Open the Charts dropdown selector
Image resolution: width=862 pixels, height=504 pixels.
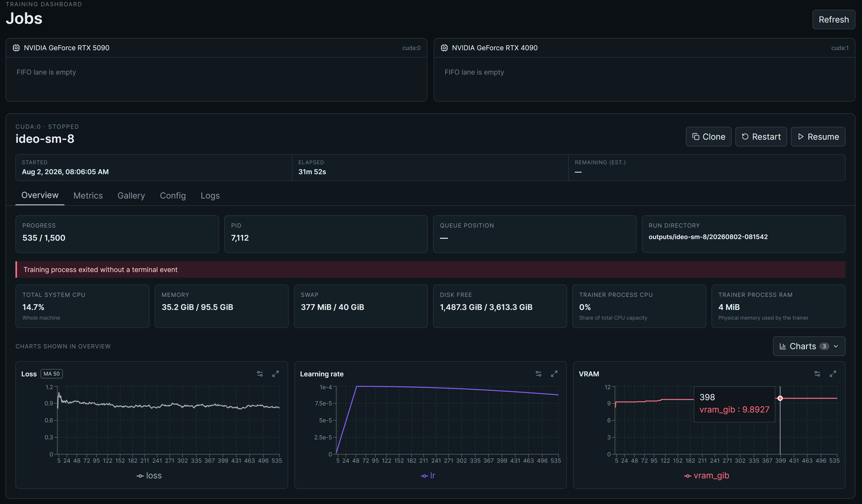(809, 346)
